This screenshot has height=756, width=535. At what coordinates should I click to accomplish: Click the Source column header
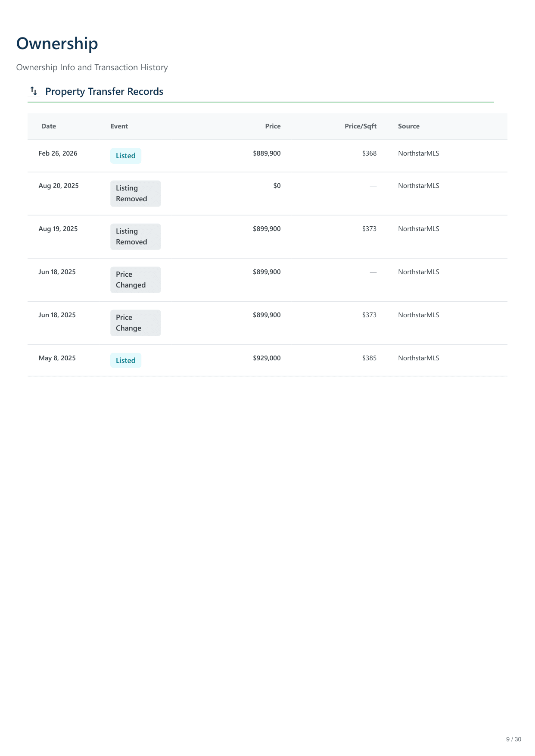pos(408,126)
